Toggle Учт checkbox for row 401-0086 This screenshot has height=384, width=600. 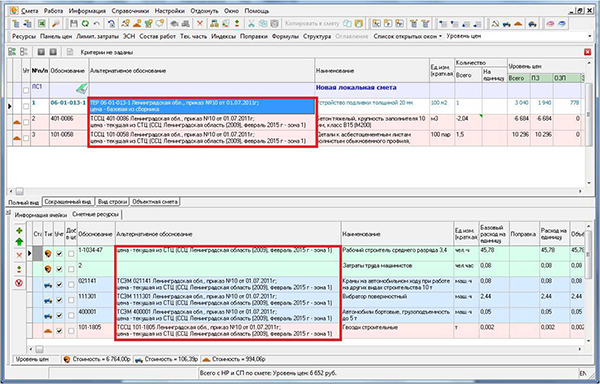(26, 122)
